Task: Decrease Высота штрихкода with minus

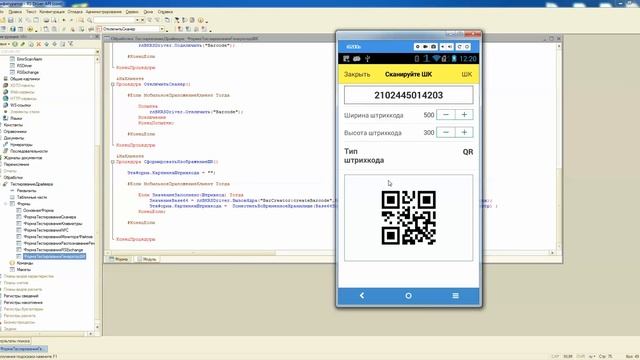Action: coord(446,132)
